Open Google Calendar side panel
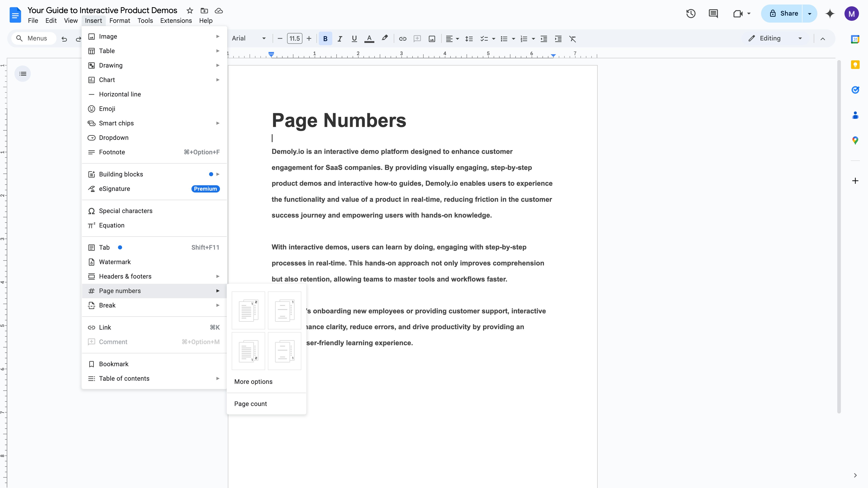 855,39
